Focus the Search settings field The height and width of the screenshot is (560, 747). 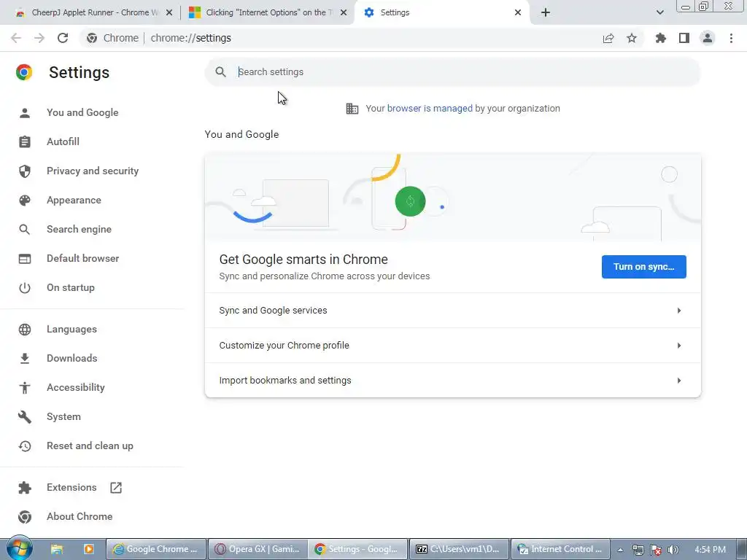pos(452,72)
